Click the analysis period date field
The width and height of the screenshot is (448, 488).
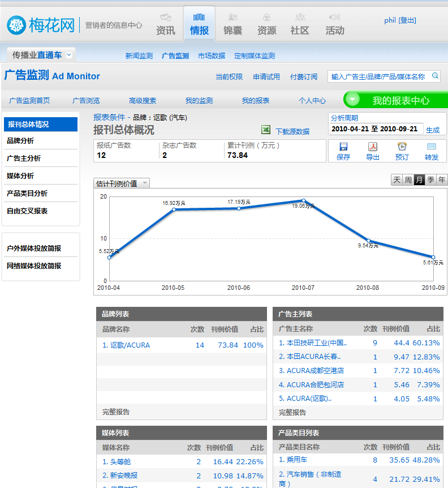[376, 129]
